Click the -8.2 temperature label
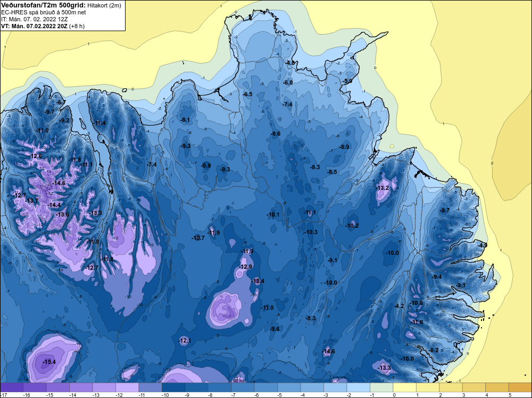Viewport: 532px width, 398px height. tap(434, 350)
